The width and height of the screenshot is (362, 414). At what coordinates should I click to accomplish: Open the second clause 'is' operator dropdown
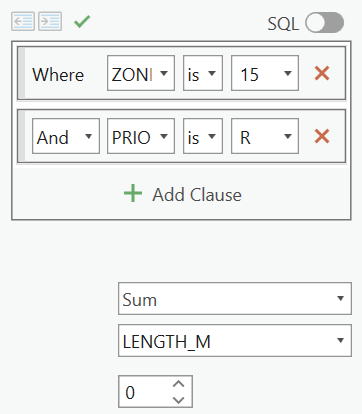click(x=203, y=136)
